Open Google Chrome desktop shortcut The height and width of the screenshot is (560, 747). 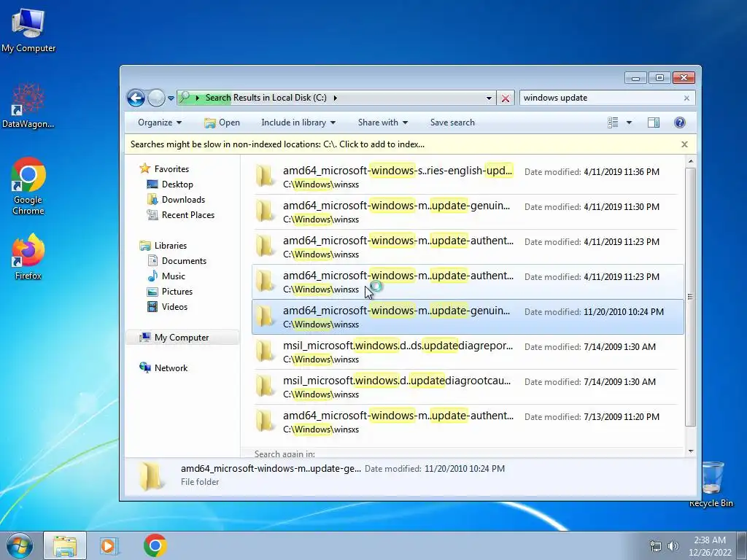(x=28, y=186)
